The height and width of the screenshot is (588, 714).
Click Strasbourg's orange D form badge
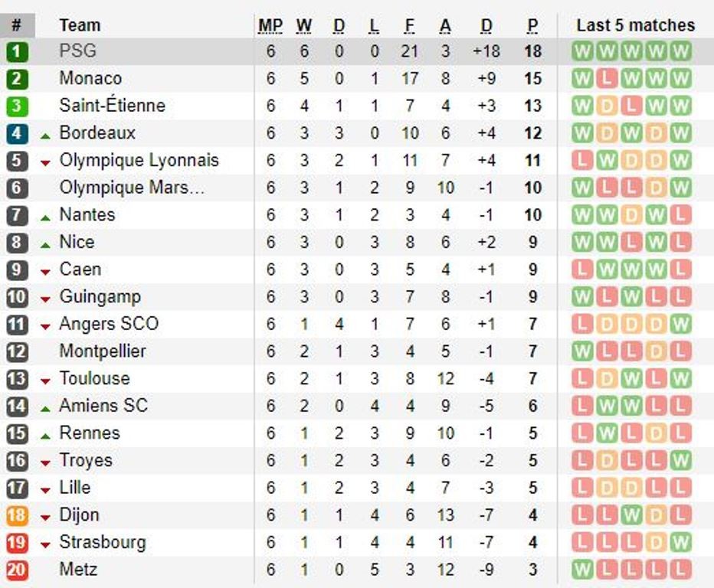point(657,543)
